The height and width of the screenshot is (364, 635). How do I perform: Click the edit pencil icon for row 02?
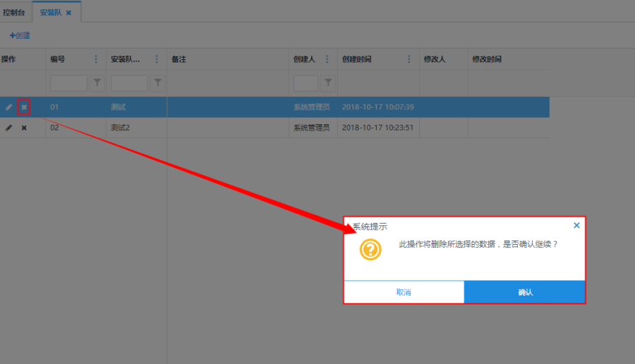[9, 128]
